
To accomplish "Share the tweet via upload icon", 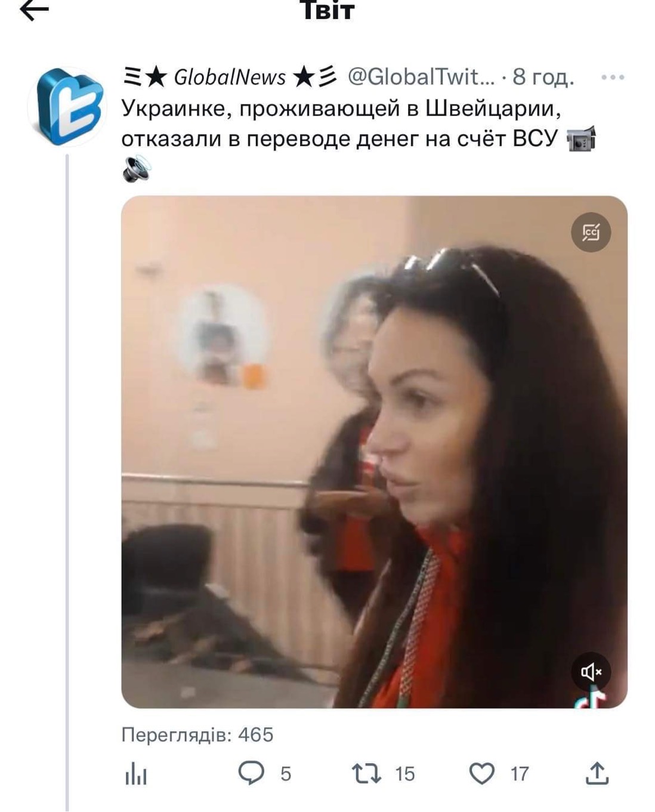I will (597, 773).
